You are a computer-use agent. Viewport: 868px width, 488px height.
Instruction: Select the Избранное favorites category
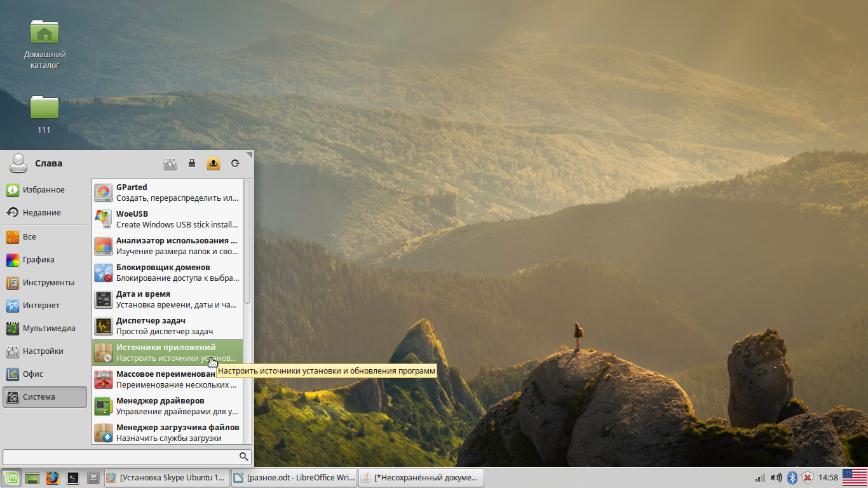pyautogui.click(x=44, y=190)
